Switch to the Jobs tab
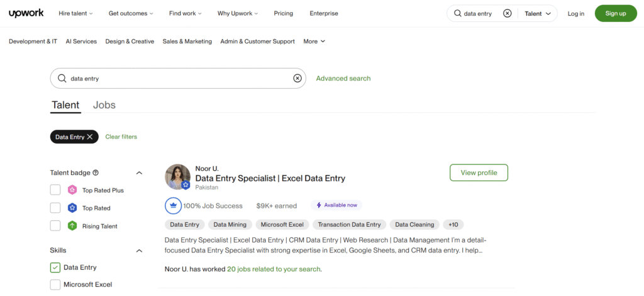 (104, 105)
